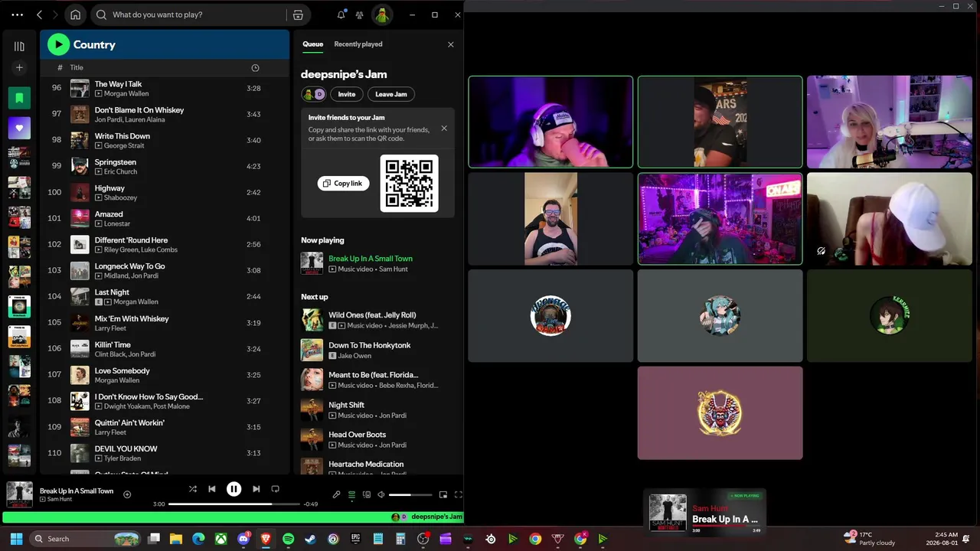Click the Copy link button
Viewport: 980px width, 551px height.
(343, 184)
